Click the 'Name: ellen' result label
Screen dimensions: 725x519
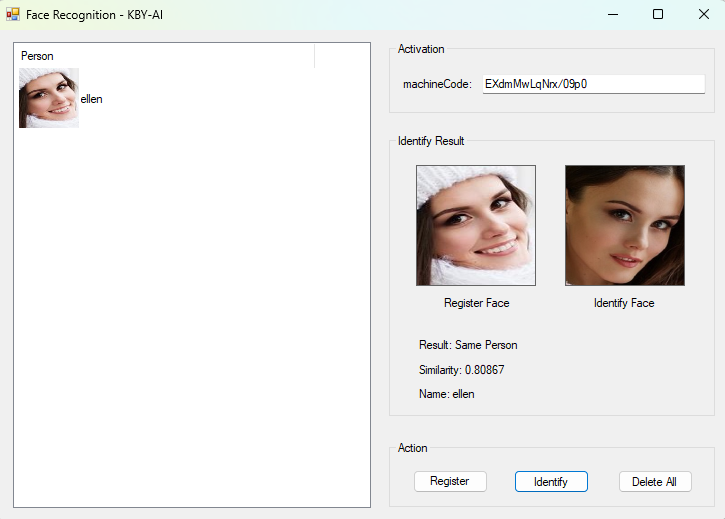pos(446,394)
